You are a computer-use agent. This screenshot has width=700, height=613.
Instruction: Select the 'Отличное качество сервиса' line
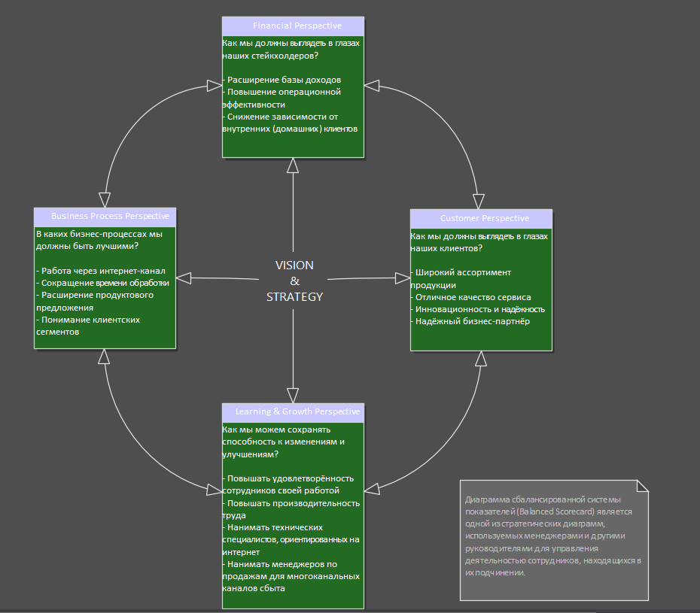(x=473, y=297)
